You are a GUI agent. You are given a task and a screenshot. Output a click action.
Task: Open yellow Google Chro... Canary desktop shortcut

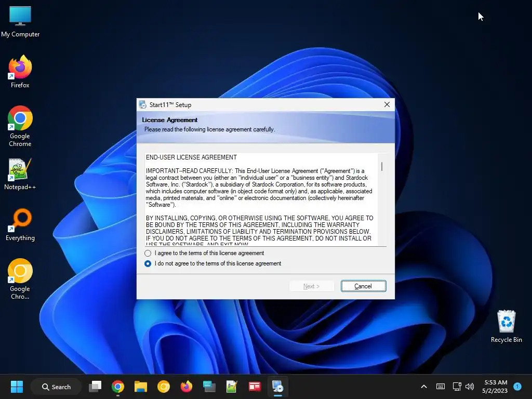click(x=20, y=279)
